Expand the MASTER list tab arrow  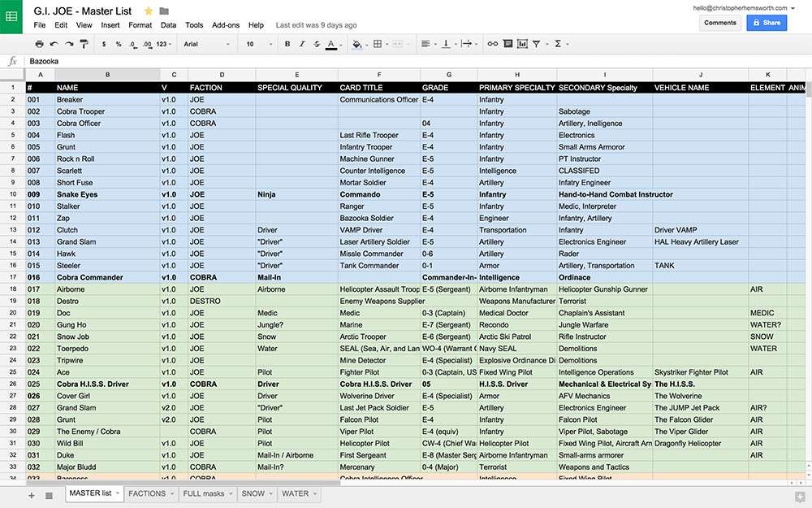click(119, 493)
